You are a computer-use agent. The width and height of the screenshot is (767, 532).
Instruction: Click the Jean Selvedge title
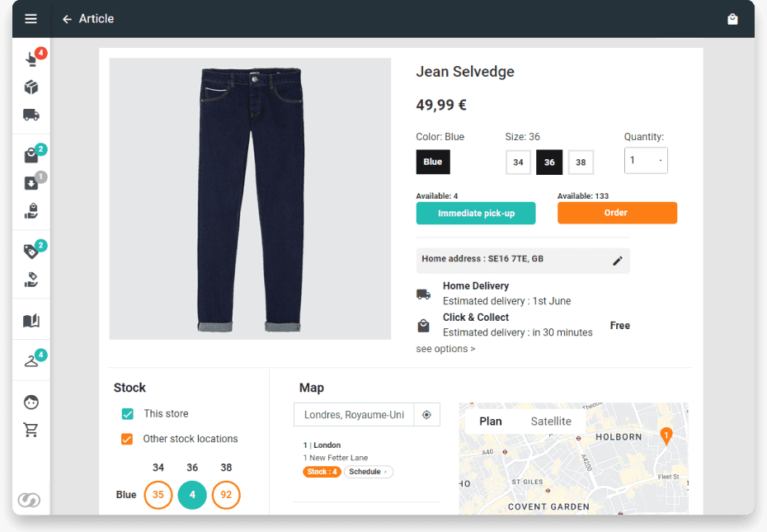pos(465,72)
